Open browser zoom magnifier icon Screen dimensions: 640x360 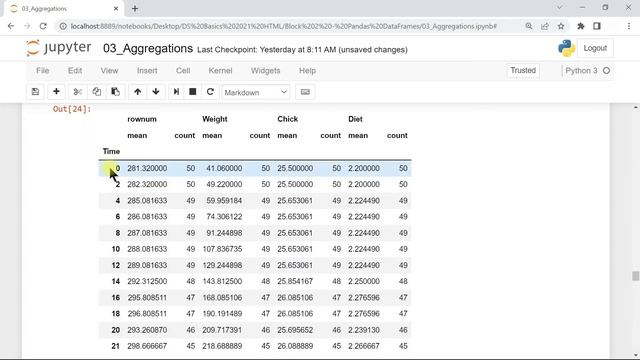pyautogui.click(x=529, y=26)
